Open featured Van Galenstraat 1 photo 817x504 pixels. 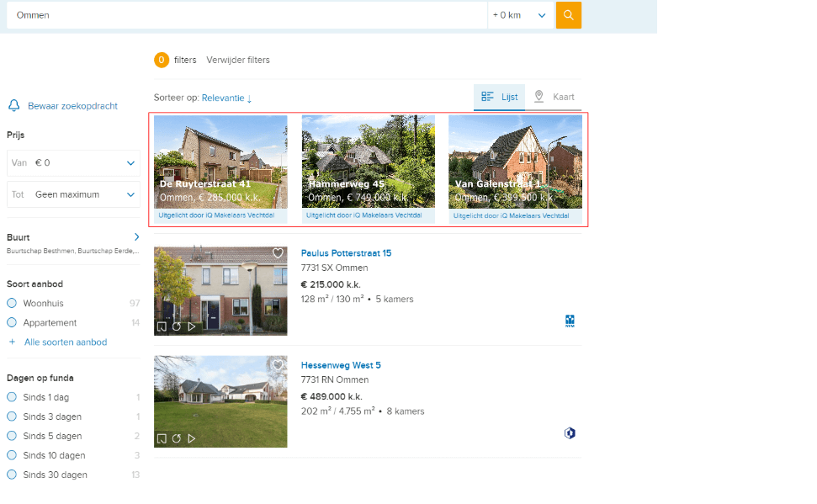(x=515, y=162)
